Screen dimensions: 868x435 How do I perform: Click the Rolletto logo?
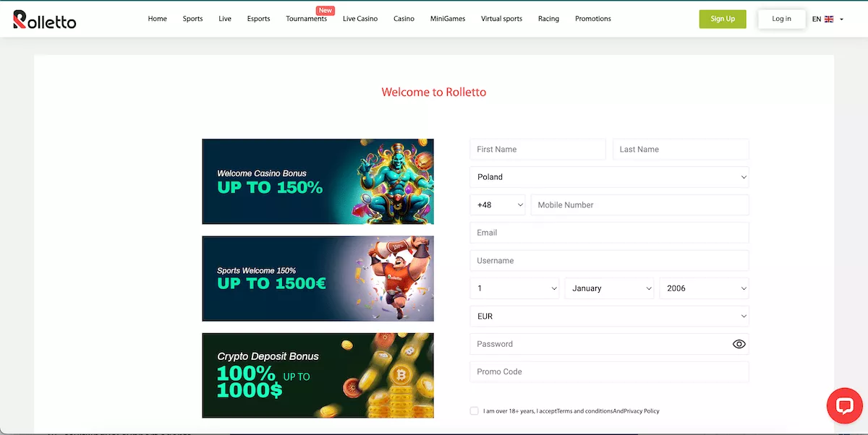[x=44, y=20]
